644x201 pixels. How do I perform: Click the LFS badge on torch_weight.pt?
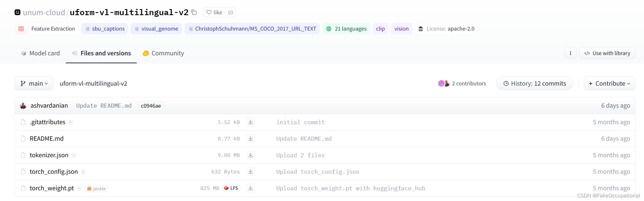click(231, 188)
